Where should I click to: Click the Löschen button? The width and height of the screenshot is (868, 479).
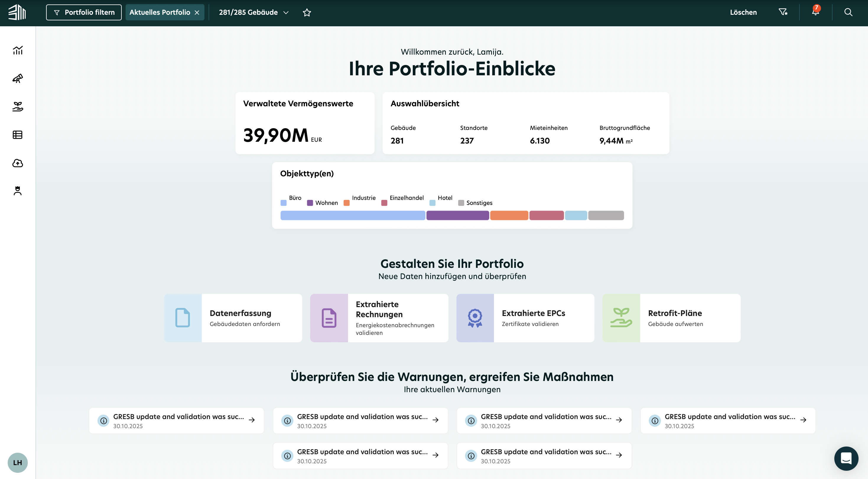(x=743, y=12)
